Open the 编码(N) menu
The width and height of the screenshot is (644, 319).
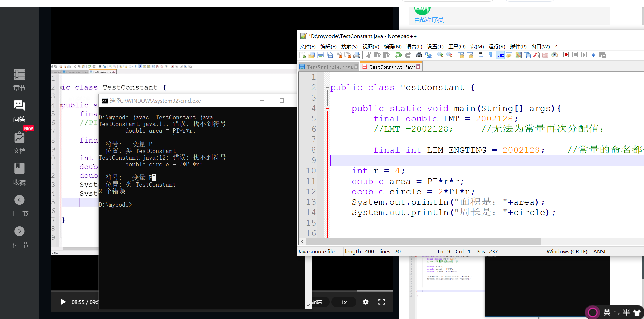click(392, 47)
